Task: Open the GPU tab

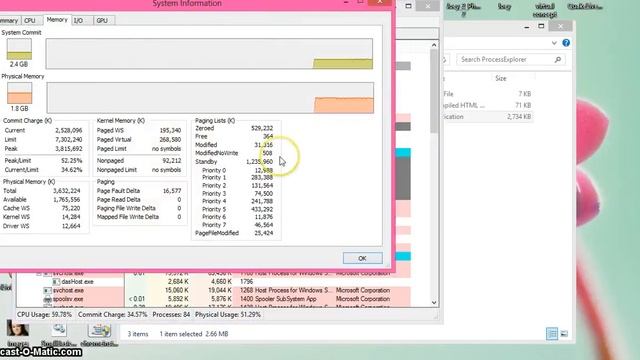Action: point(102,20)
